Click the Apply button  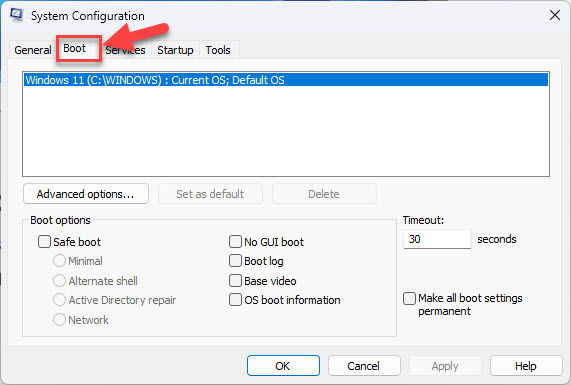click(445, 366)
